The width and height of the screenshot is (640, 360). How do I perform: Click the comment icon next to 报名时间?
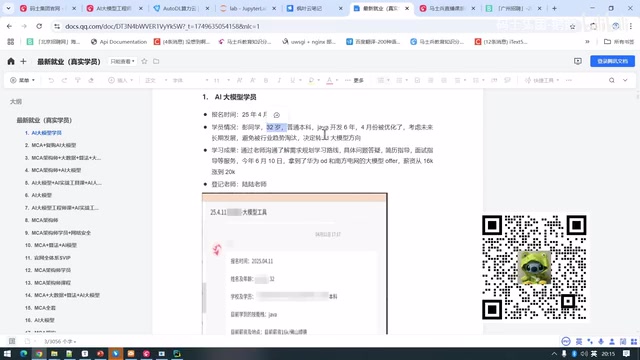click(x=276, y=115)
